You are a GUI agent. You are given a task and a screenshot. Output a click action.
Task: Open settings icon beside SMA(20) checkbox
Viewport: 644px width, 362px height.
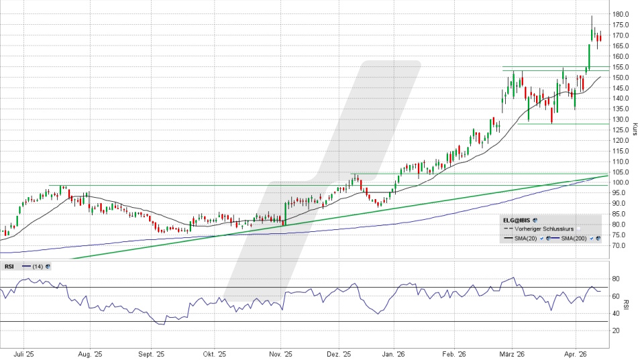tap(548, 238)
